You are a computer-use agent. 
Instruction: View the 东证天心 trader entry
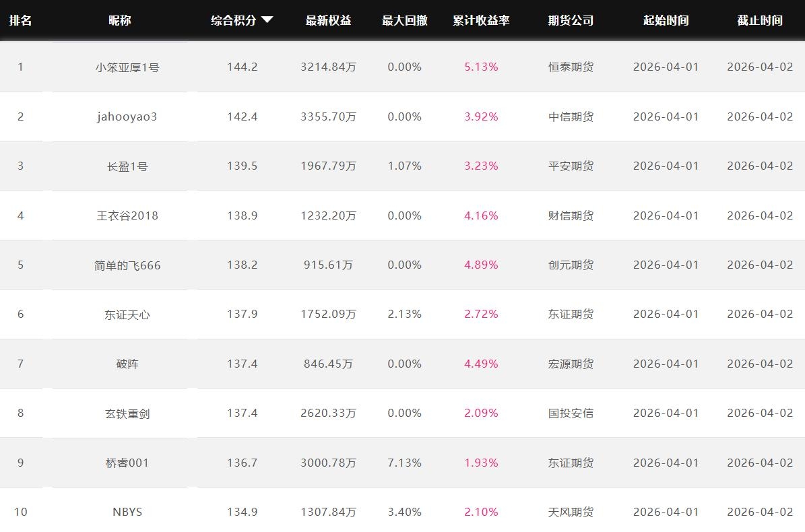[x=127, y=314]
